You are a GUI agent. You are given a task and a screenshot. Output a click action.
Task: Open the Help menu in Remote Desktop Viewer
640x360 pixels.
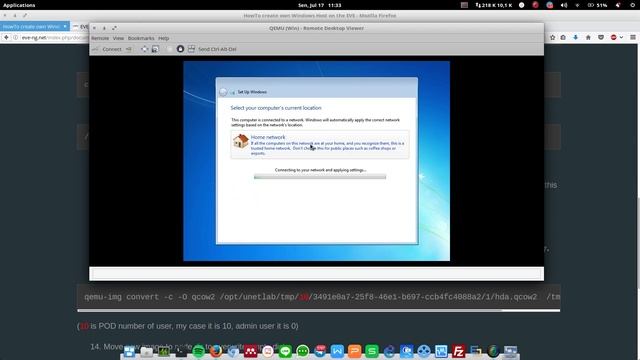164,38
